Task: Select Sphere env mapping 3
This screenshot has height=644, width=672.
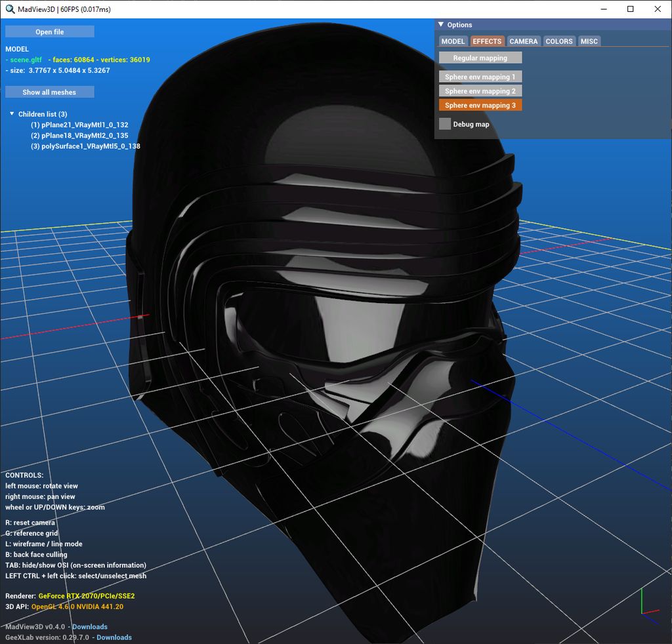Action: (480, 105)
